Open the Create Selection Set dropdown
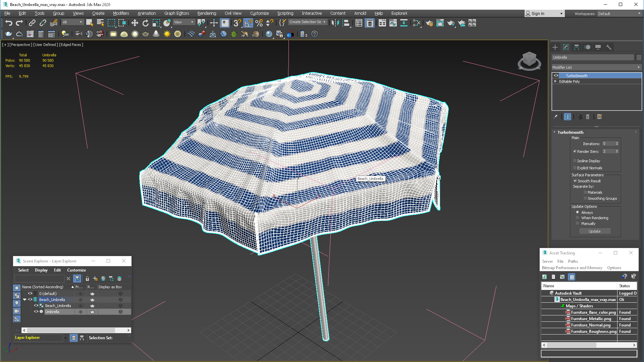644x362 pixels. 308,22
